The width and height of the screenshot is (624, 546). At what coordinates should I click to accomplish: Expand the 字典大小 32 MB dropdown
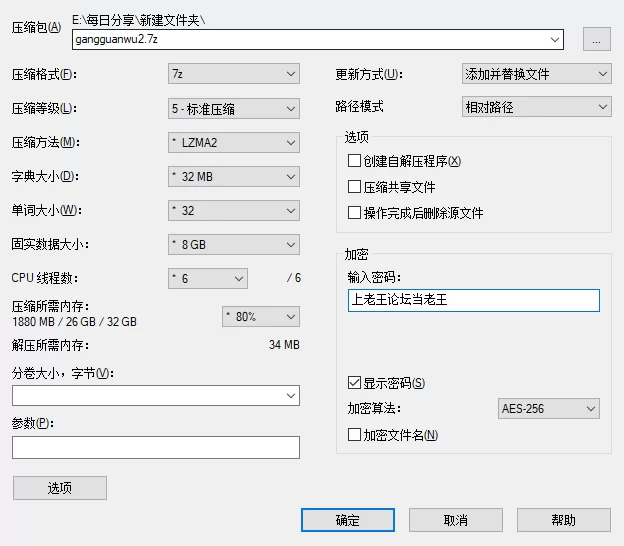point(234,177)
